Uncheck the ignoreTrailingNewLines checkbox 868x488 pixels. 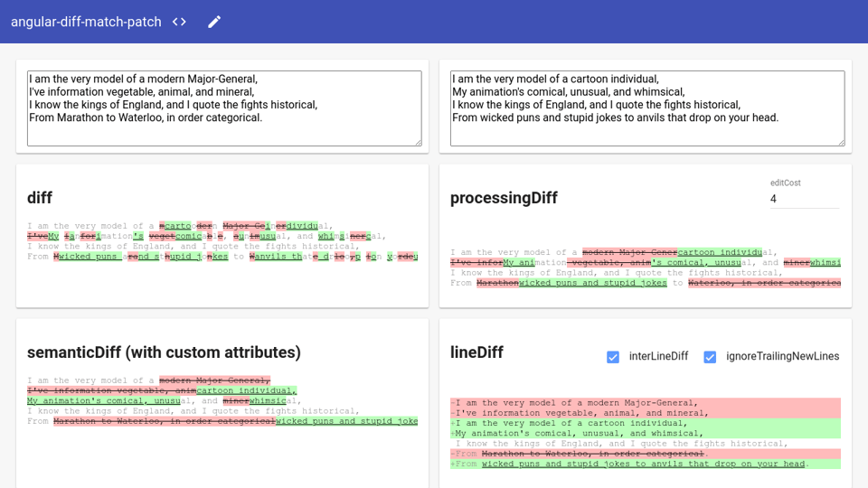pyautogui.click(x=710, y=357)
